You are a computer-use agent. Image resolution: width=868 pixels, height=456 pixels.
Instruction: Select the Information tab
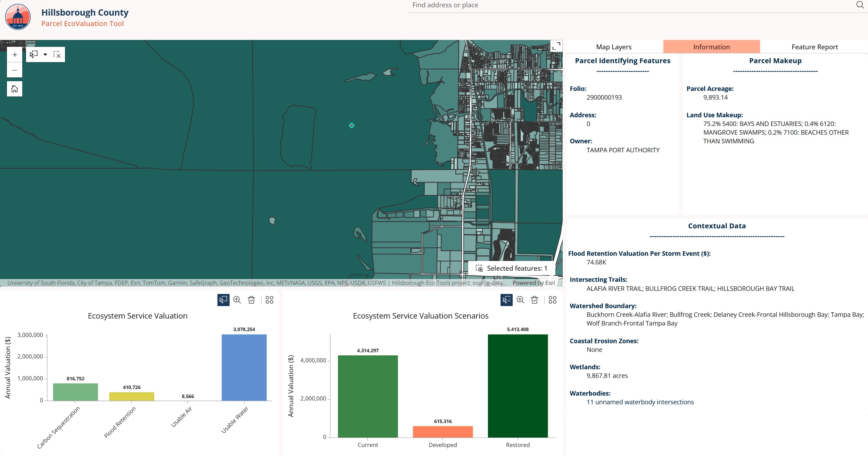711,47
